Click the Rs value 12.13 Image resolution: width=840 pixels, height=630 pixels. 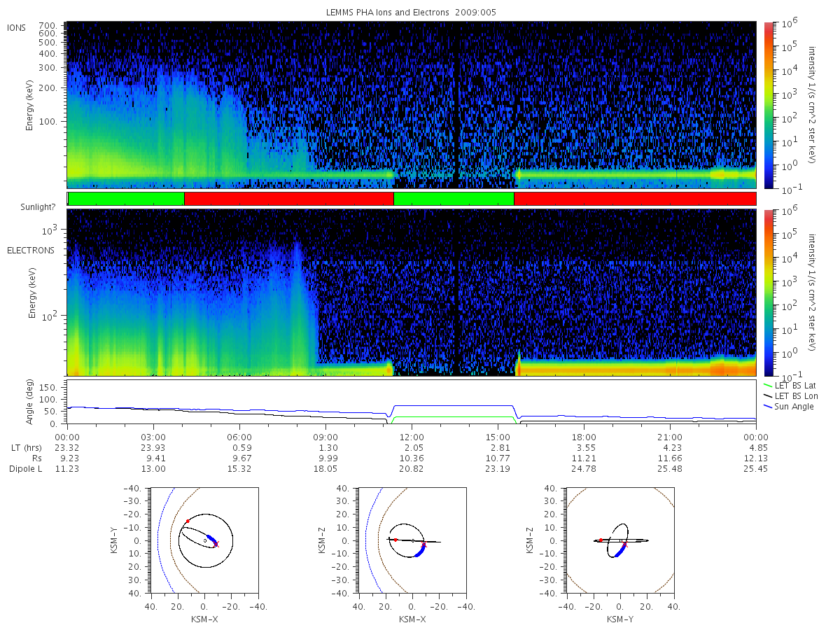pyautogui.click(x=756, y=458)
